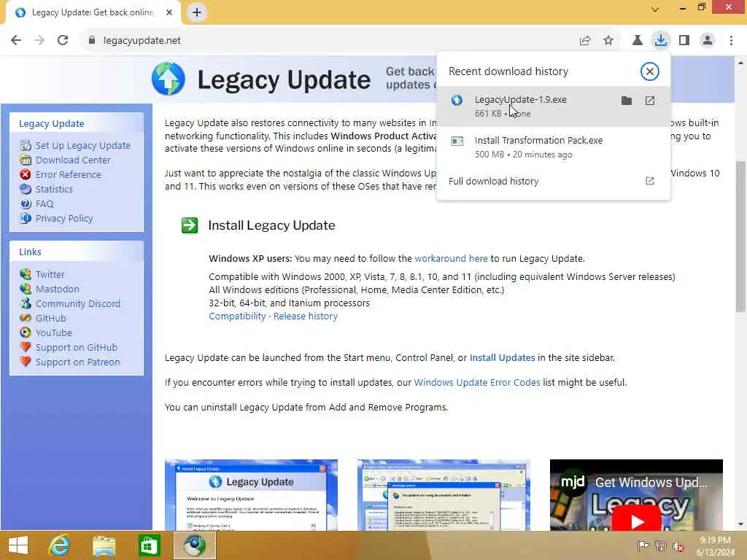Image resolution: width=747 pixels, height=560 pixels.
Task: Open Mastodon link in sidebar
Action: click(x=57, y=289)
